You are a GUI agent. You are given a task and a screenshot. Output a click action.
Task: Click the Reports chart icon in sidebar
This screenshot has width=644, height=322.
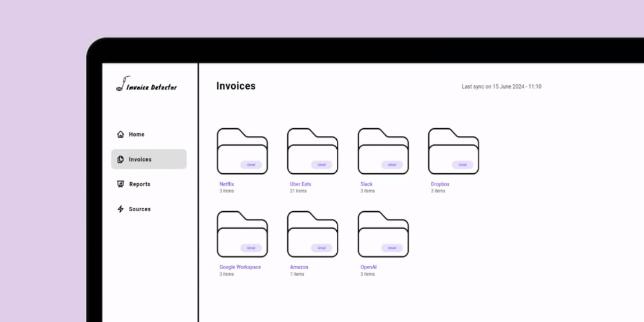120,184
